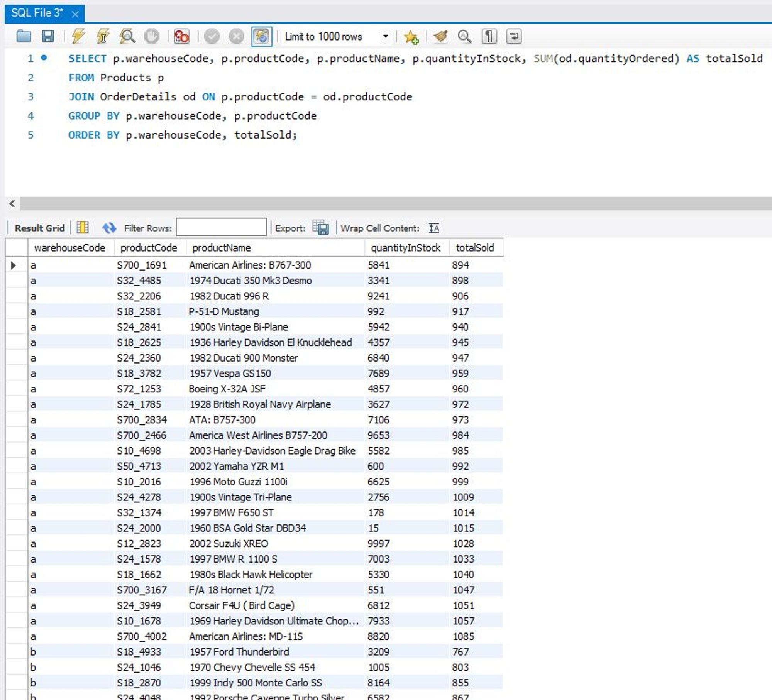The image size is (772, 700).
Task: Select cell 1970 Chevy Chevelle SS 454
Action: click(275, 667)
